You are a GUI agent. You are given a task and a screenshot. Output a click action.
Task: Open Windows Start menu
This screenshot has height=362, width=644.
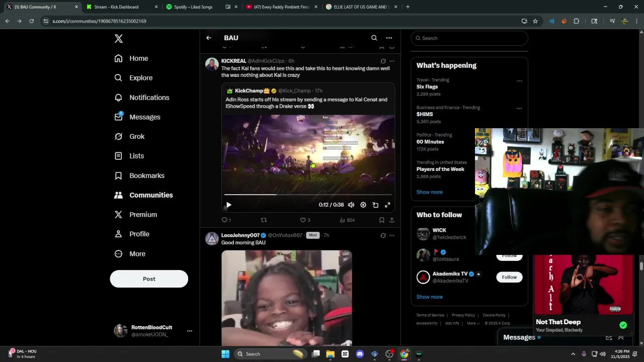225,354
